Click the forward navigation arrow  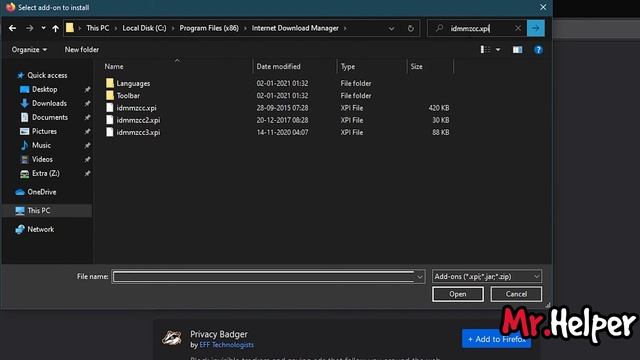coord(29,28)
